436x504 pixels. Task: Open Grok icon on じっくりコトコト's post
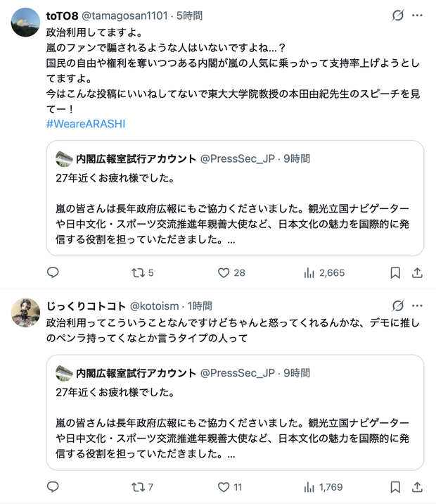tap(398, 305)
